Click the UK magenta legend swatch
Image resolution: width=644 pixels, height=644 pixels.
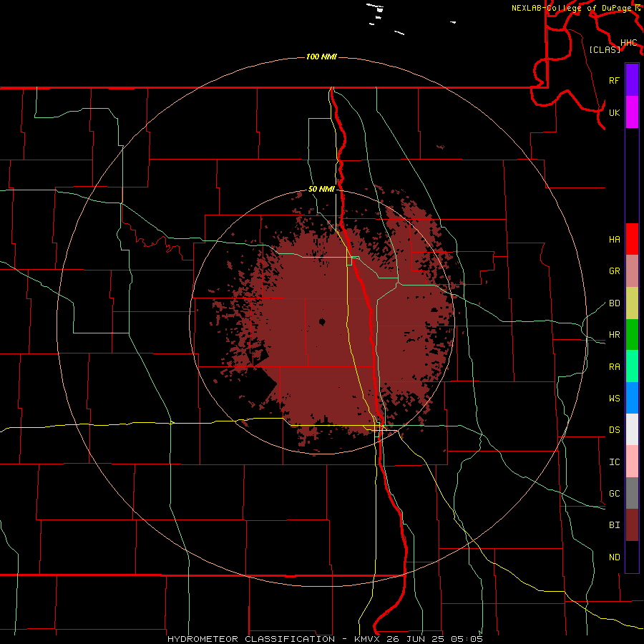coord(632,112)
